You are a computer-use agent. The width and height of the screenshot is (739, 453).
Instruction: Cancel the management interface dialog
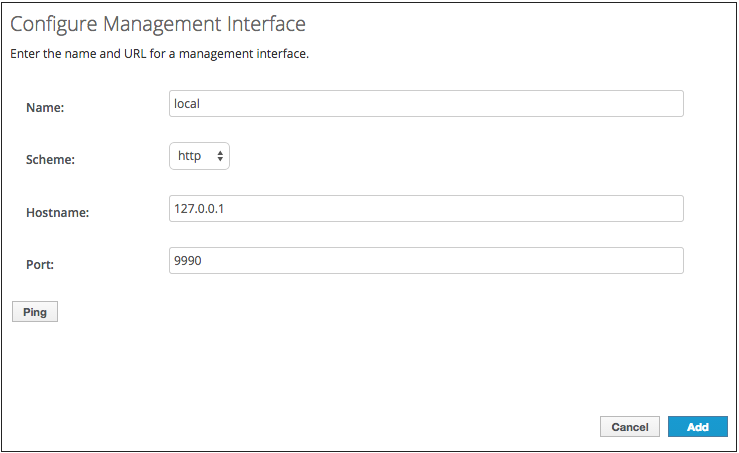629,427
